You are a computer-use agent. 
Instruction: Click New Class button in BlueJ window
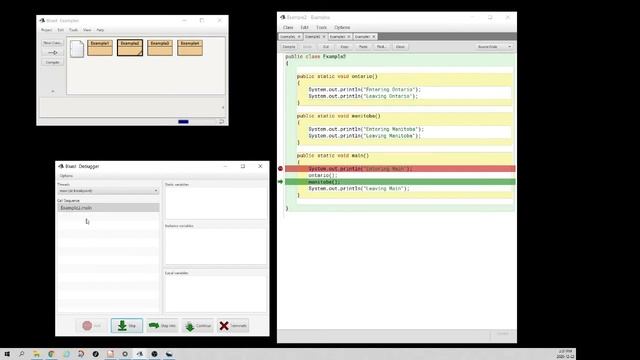(x=53, y=43)
